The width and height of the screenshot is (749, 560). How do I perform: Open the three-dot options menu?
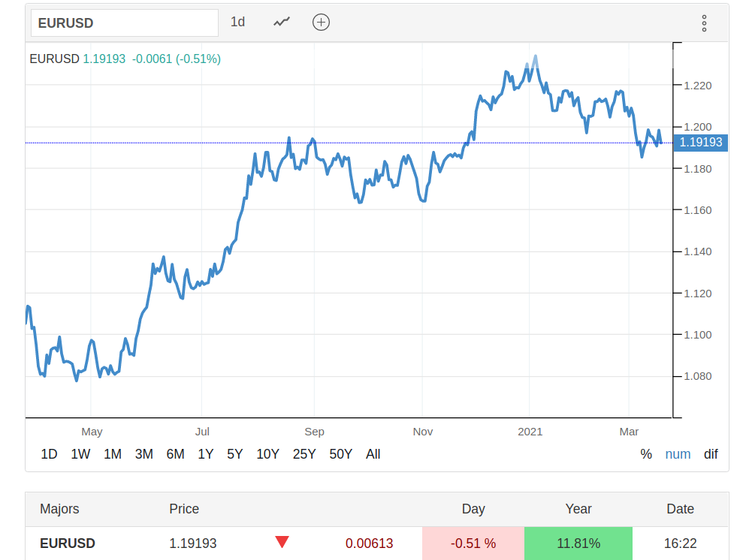pos(704,23)
